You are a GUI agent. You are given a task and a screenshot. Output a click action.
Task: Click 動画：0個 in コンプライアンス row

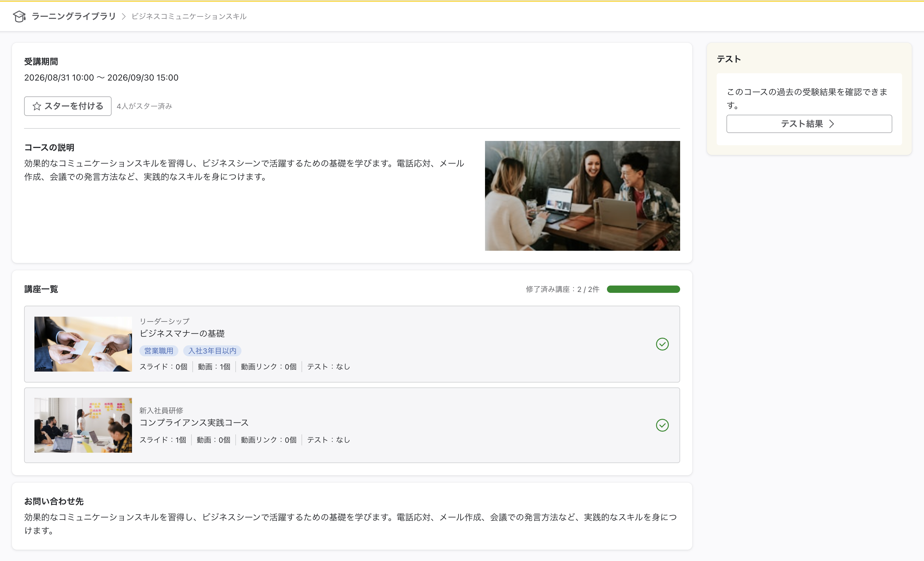[x=213, y=440]
